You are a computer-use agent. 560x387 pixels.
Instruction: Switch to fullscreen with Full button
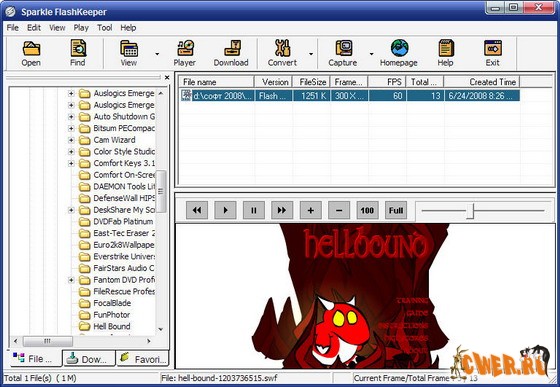click(396, 210)
